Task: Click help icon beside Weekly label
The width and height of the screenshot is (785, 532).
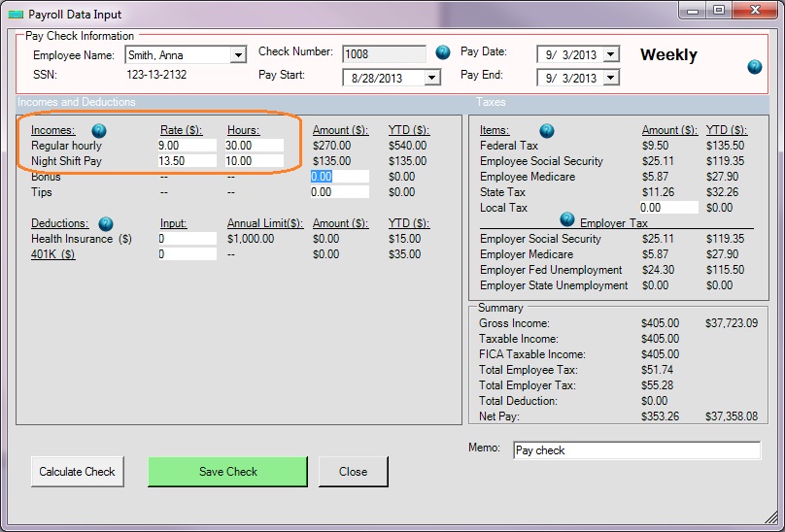Action: click(755, 67)
